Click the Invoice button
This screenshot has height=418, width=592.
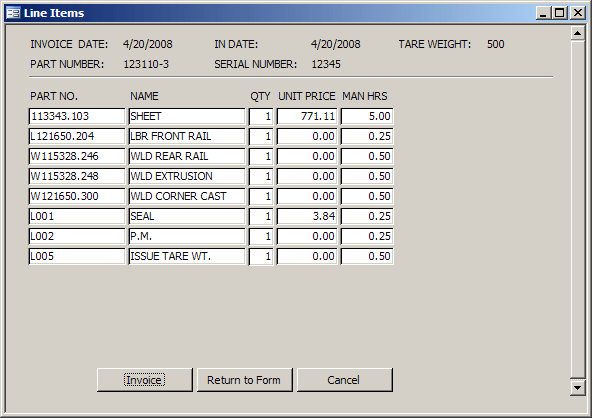coord(145,380)
